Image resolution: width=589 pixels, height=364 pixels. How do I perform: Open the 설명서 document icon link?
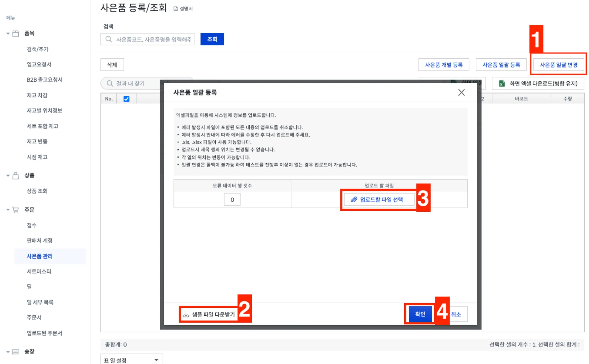(176, 9)
